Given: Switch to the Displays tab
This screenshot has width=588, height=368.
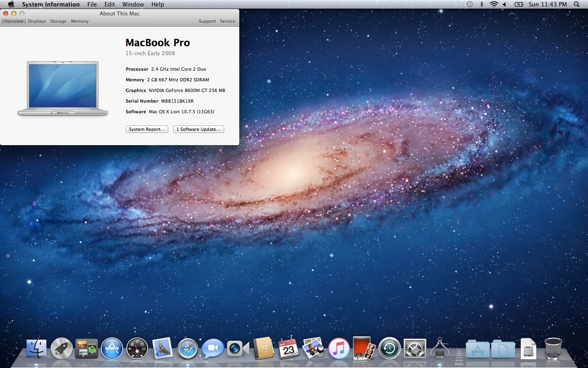Looking at the screenshot, I should coord(37,21).
